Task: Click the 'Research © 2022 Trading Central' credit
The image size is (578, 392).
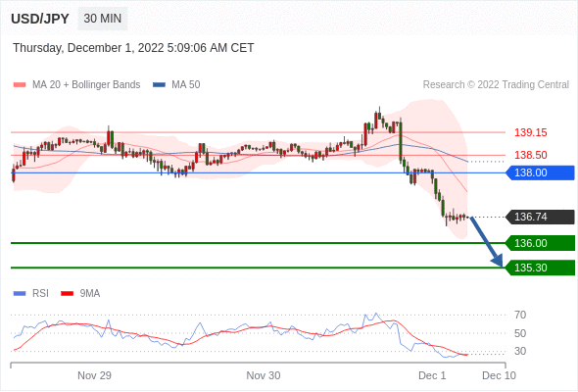Action: (496, 85)
